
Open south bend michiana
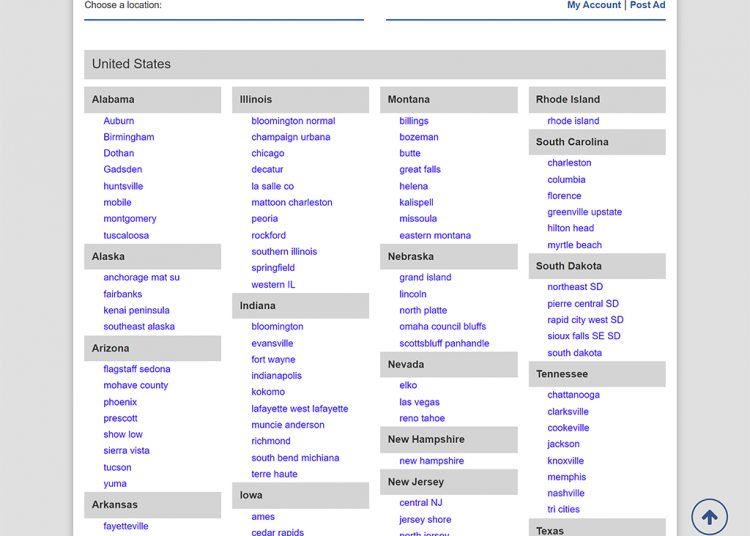[x=295, y=459]
